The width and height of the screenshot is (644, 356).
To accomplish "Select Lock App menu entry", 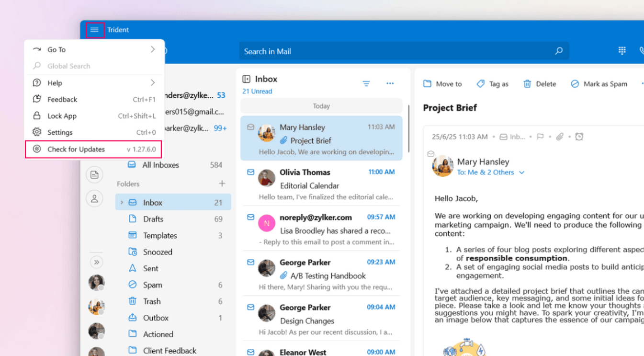I will click(94, 116).
